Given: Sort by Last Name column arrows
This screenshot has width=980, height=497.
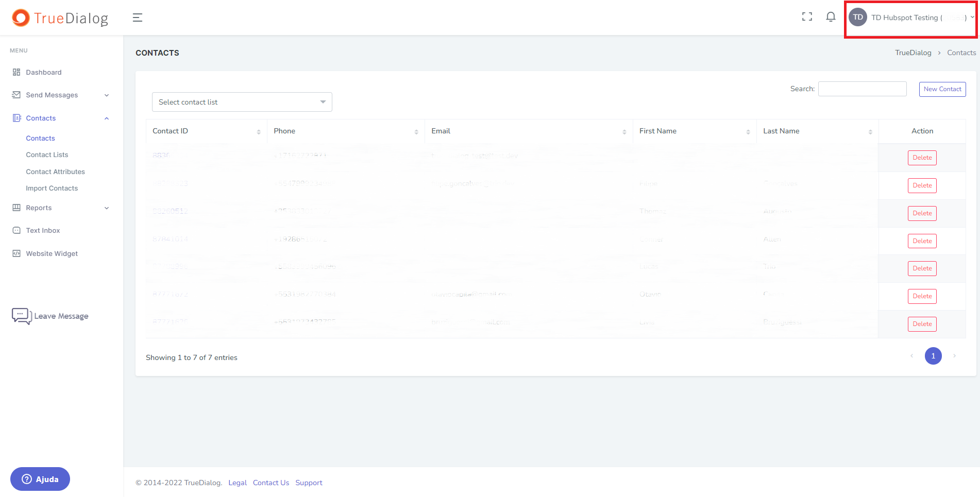Looking at the screenshot, I should [870, 132].
